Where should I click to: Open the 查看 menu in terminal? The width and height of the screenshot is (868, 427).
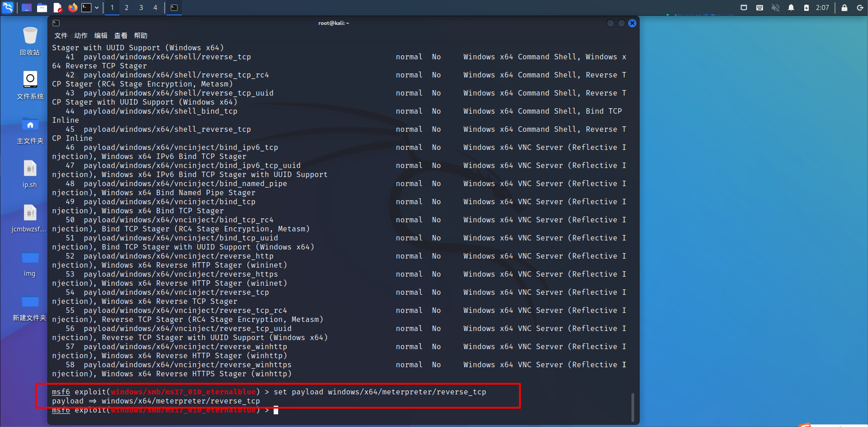point(121,36)
